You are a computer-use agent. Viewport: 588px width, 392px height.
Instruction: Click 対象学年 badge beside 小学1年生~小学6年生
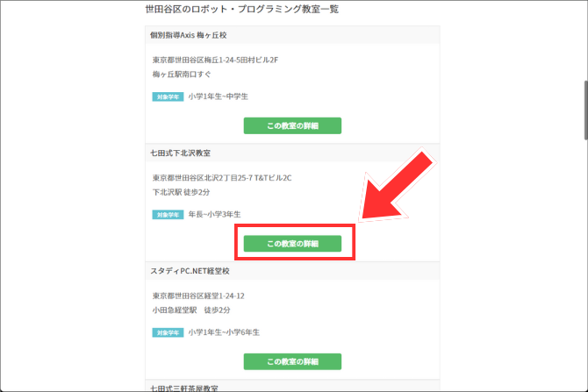click(168, 332)
